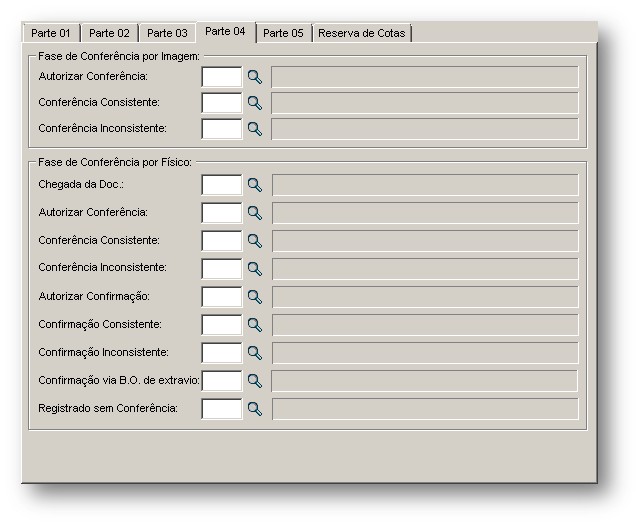640x526 pixels.
Task: Open the Reserva de Cotas tab
Action: pos(362,33)
